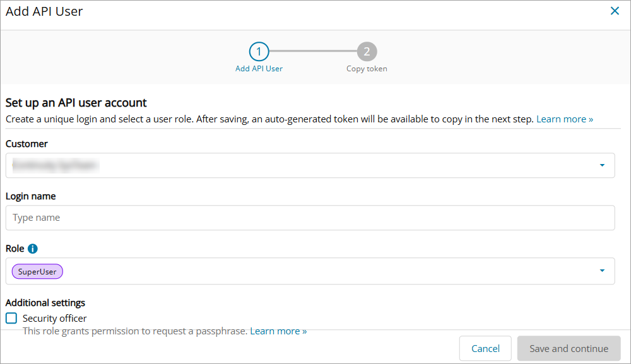Image resolution: width=631 pixels, height=364 pixels.
Task: Click the Customer dropdown arrow
Action: [x=602, y=165]
